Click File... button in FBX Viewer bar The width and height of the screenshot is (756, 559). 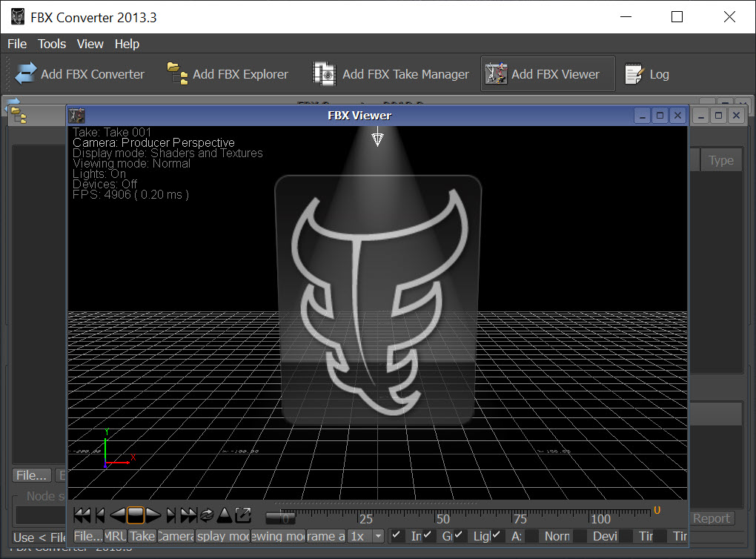coord(88,536)
